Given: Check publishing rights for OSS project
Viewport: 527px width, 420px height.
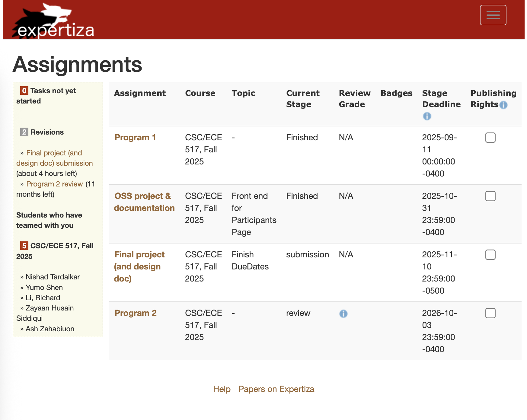Looking at the screenshot, I should pos(490,196).
